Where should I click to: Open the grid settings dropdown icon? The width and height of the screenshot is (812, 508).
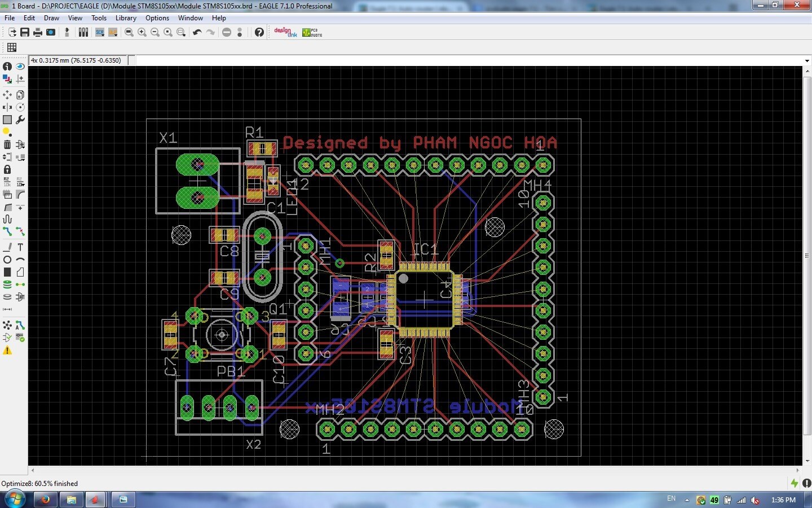12,47
